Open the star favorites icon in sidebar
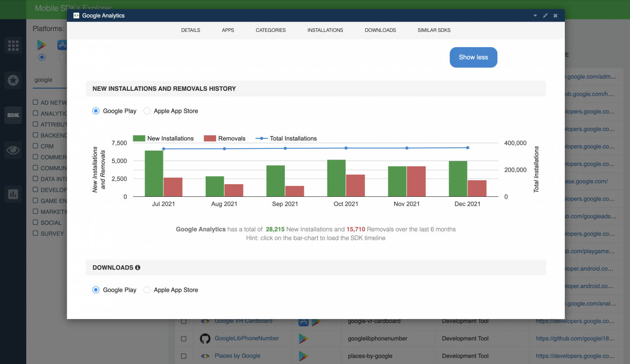Screen dimensions: 630x364 coord(13,80)
